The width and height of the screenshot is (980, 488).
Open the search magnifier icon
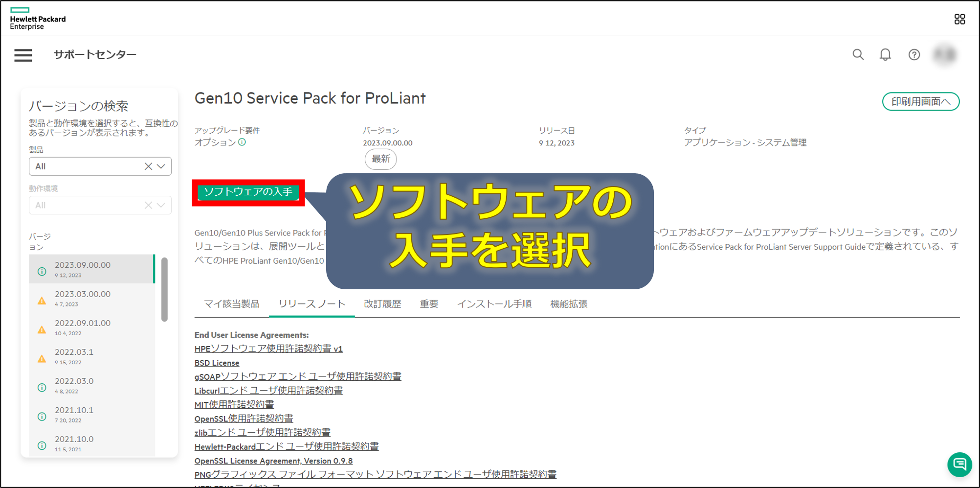click(x=858, y=54)
